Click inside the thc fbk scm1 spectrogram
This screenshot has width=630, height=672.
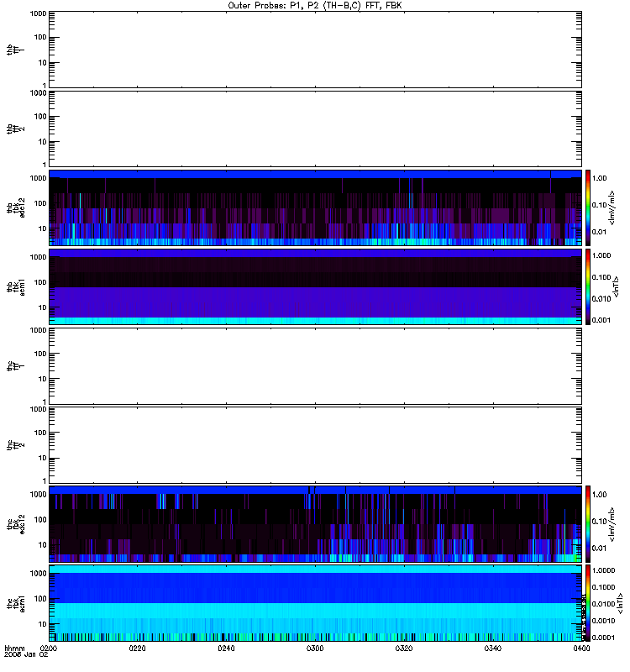315,603
